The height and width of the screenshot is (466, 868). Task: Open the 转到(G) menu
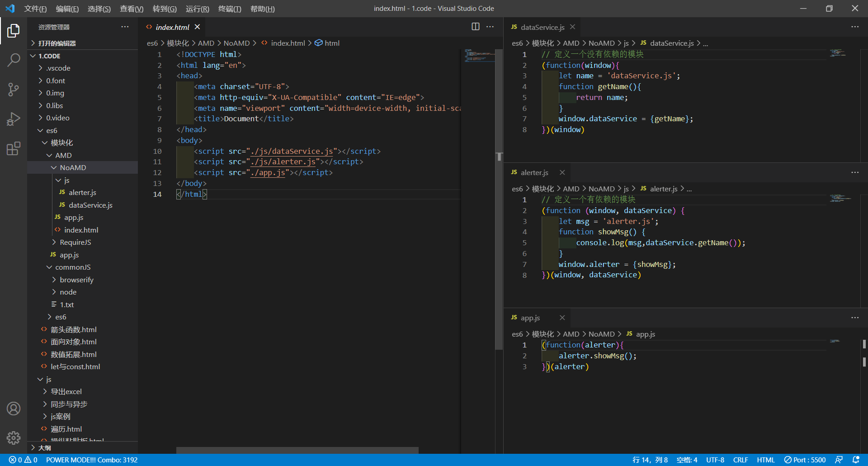click(x=165, y=9)
